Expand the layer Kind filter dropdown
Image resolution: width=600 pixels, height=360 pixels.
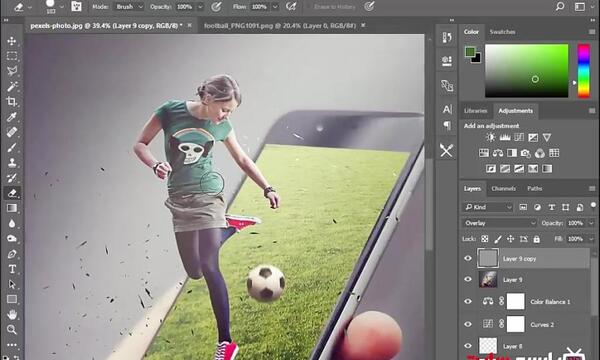point(488,207)
